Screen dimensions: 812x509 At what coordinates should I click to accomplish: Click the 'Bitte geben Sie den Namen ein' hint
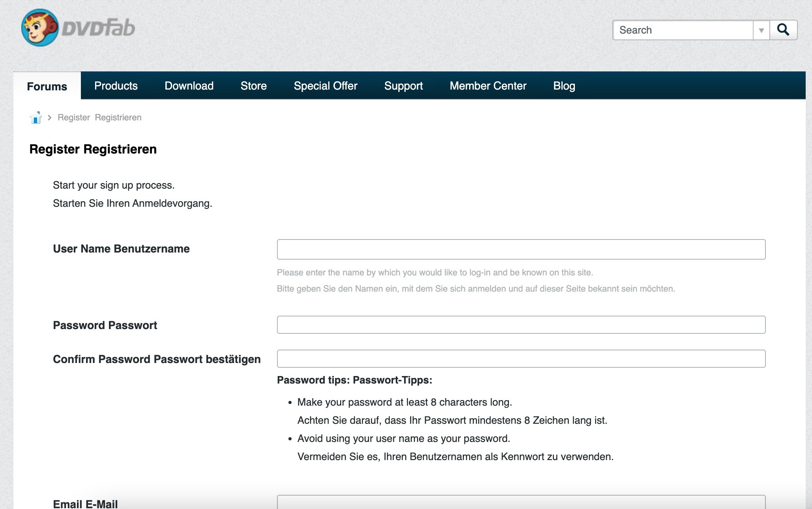476,288
